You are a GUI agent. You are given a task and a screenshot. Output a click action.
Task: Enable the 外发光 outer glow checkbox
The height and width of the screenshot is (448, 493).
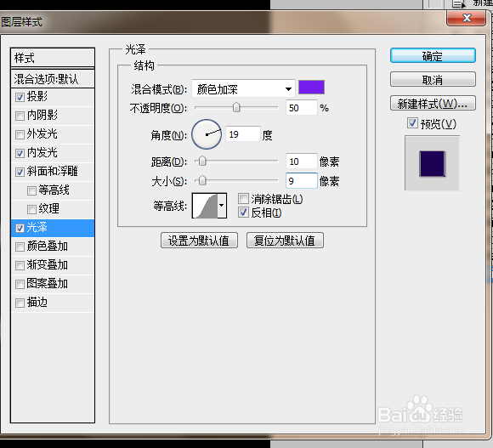pos(20,134)
